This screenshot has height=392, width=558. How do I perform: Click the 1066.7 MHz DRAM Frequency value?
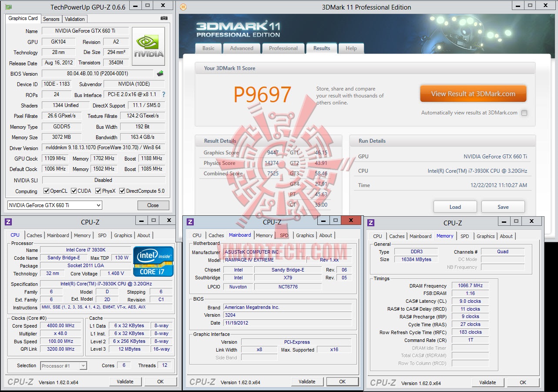coord(470,285)
